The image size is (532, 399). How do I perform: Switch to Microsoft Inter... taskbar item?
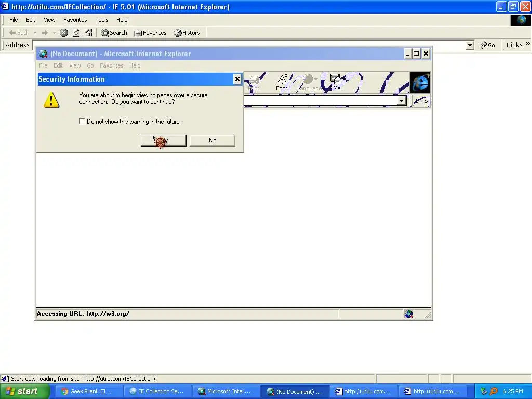[227, 391]
